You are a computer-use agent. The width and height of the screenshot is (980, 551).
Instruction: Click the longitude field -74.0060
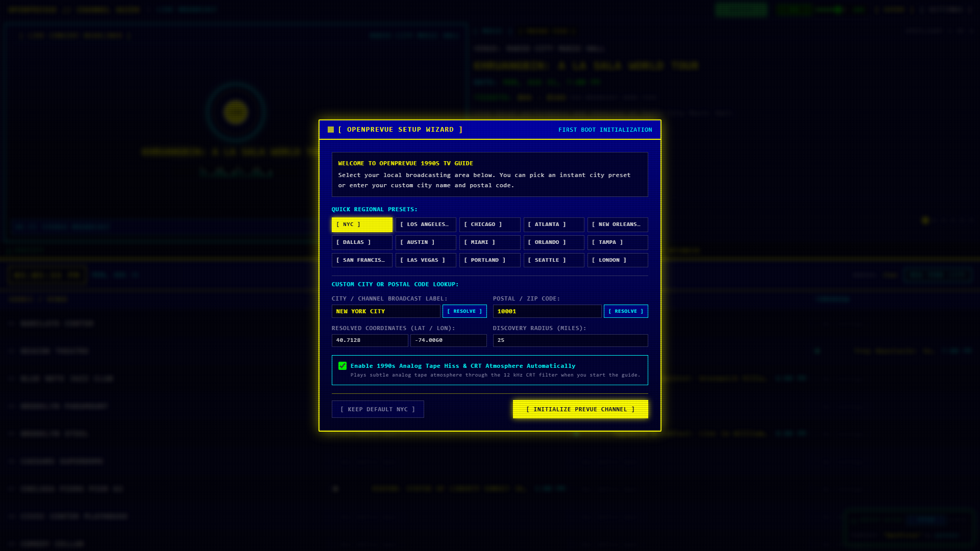449,340
